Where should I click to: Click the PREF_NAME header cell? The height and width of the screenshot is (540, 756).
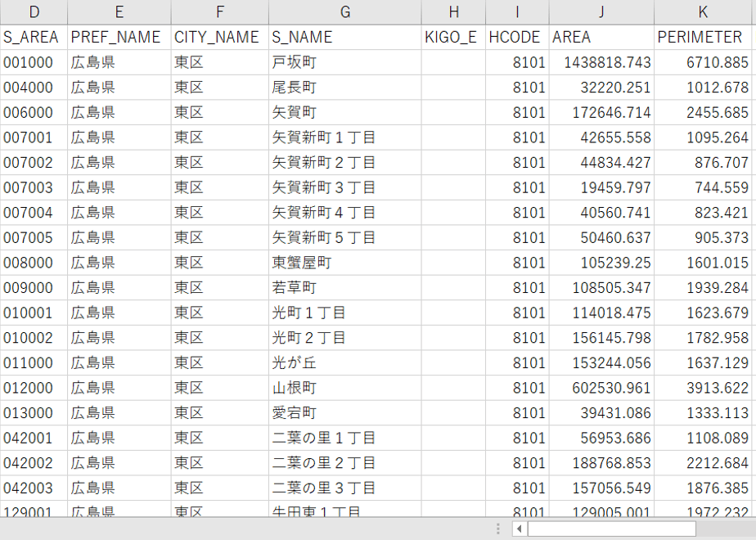point(119,37)
